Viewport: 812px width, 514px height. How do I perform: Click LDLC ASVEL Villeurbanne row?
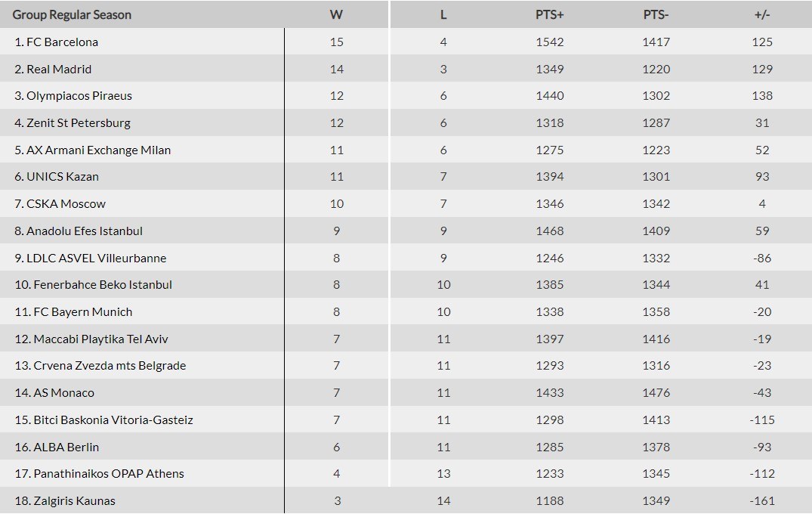(96, 259)
